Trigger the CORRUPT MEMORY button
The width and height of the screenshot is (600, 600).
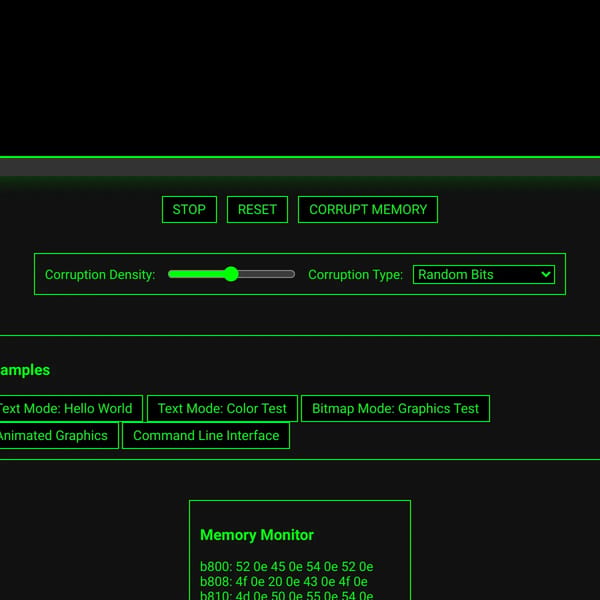click(x=368, y=209)
